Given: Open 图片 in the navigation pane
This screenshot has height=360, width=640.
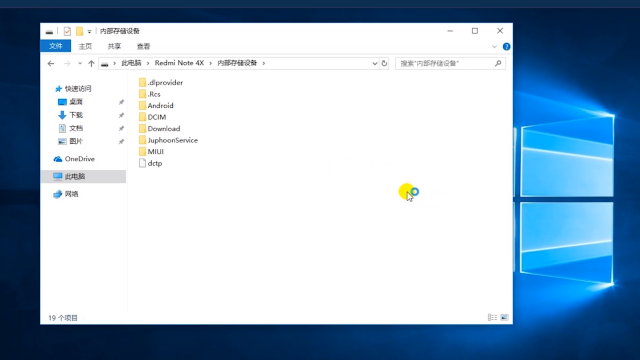Looking at the screenshot, I should click(76, 141).
